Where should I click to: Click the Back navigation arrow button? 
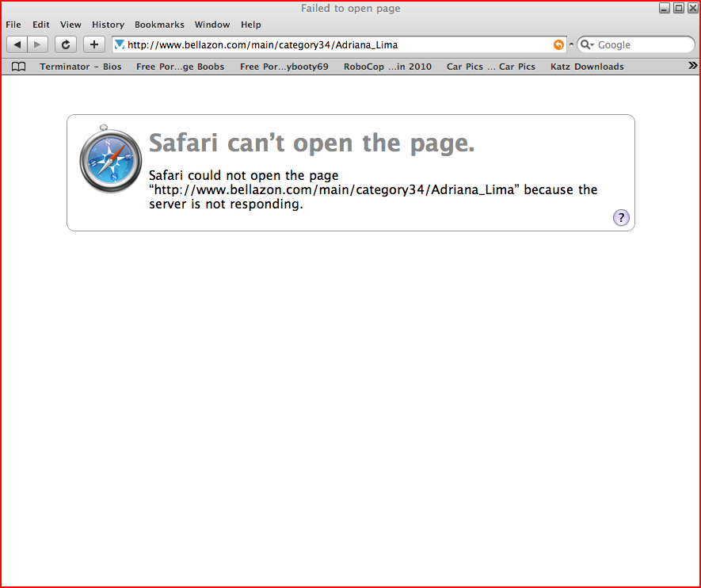17,44
